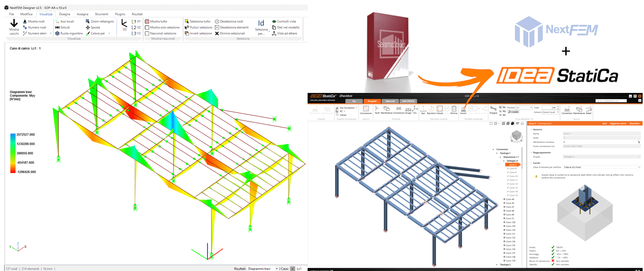The height and width of the screenshot is (271, 644).
Task: Click Deseleziona elementi
Action: click(x=232, y=27)
